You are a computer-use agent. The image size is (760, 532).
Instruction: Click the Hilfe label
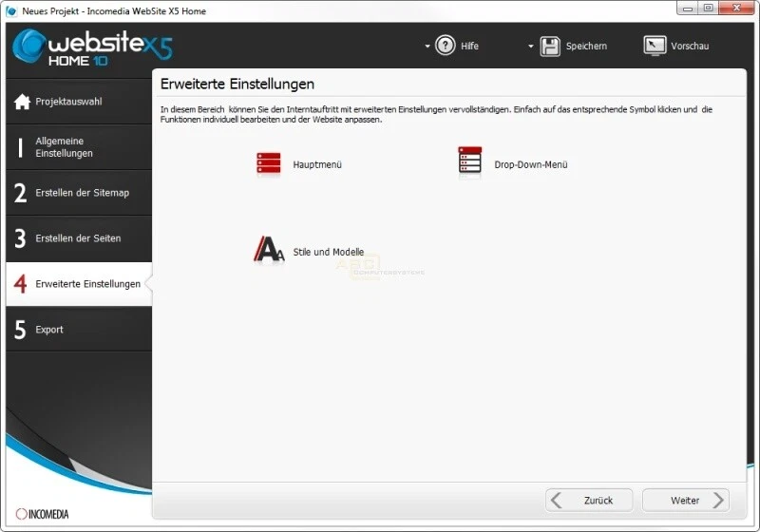click(469, 46)
